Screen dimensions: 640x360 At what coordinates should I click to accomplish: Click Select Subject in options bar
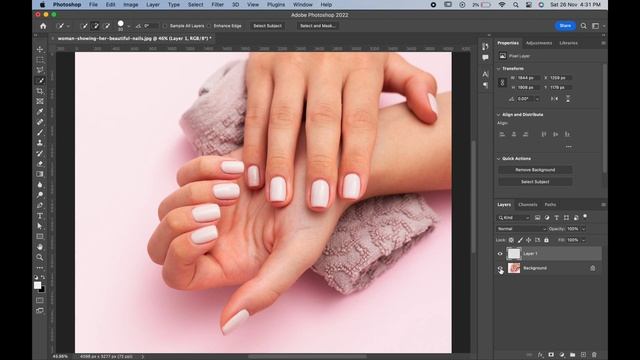pyautogui.click(x=267, y=26)
